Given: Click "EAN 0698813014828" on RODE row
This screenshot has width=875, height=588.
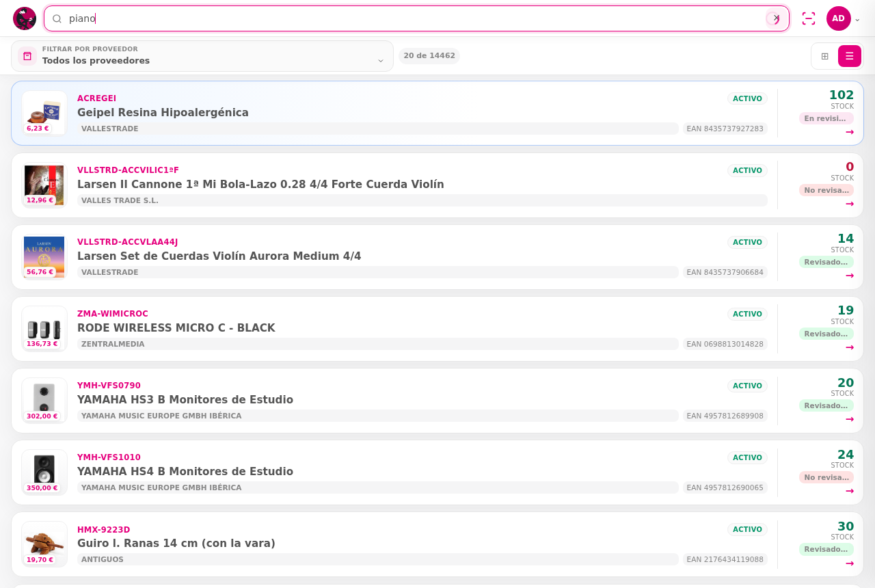Looking at the screenshot, I should pos(725,344).
